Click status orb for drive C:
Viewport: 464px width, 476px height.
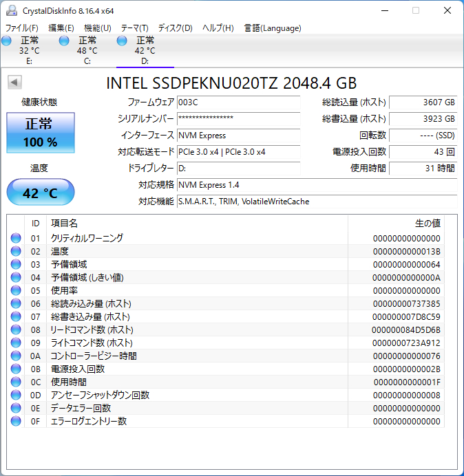pyautogui.click(x=65, y=41)
